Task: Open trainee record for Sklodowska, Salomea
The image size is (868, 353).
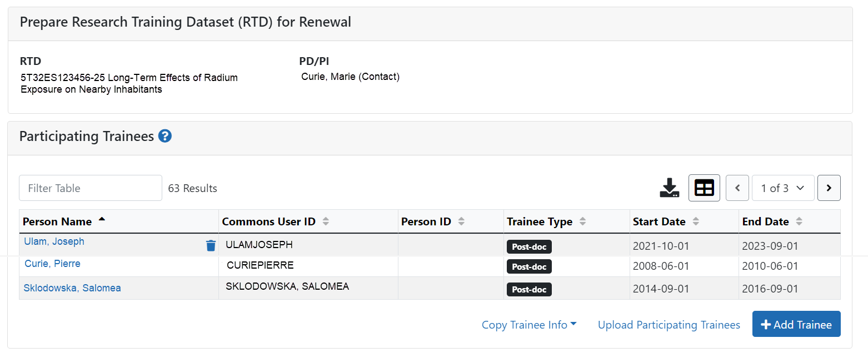Action: [72, 288]
